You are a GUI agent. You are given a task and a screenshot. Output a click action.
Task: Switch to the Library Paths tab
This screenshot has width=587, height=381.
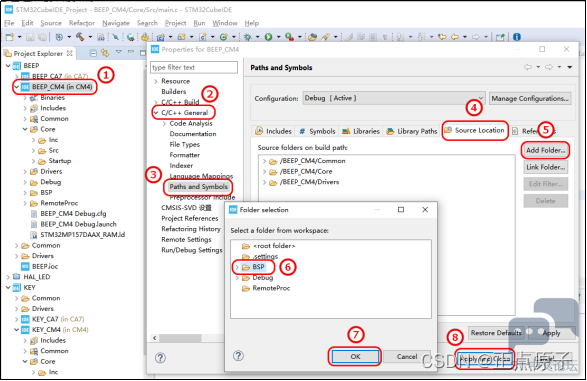[x=411, y=131]
